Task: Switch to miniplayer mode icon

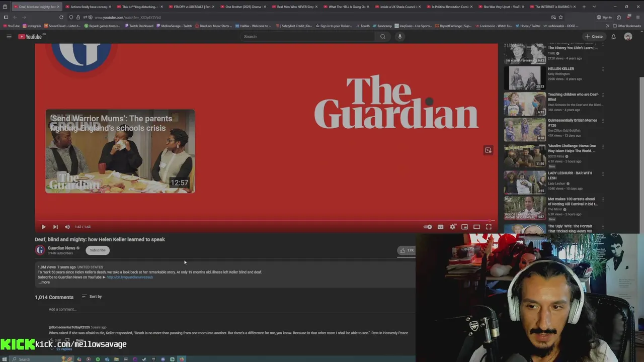Action: 464,227
